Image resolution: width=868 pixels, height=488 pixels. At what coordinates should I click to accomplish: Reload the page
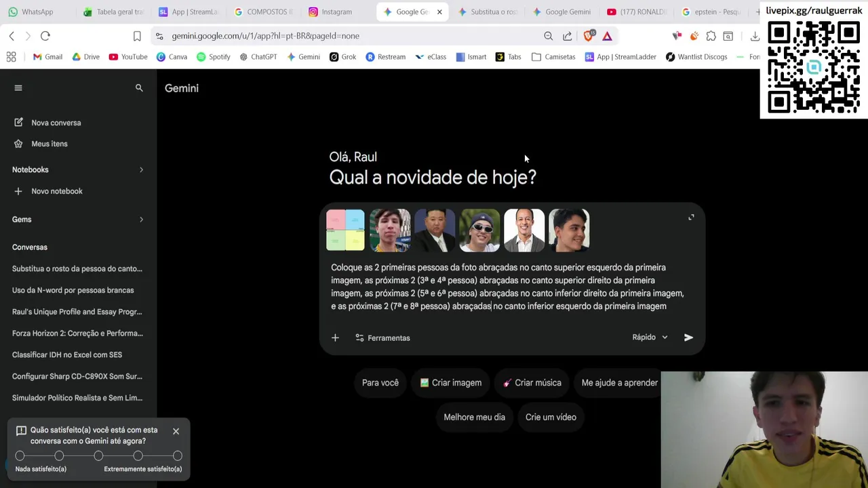pos(45,36)
